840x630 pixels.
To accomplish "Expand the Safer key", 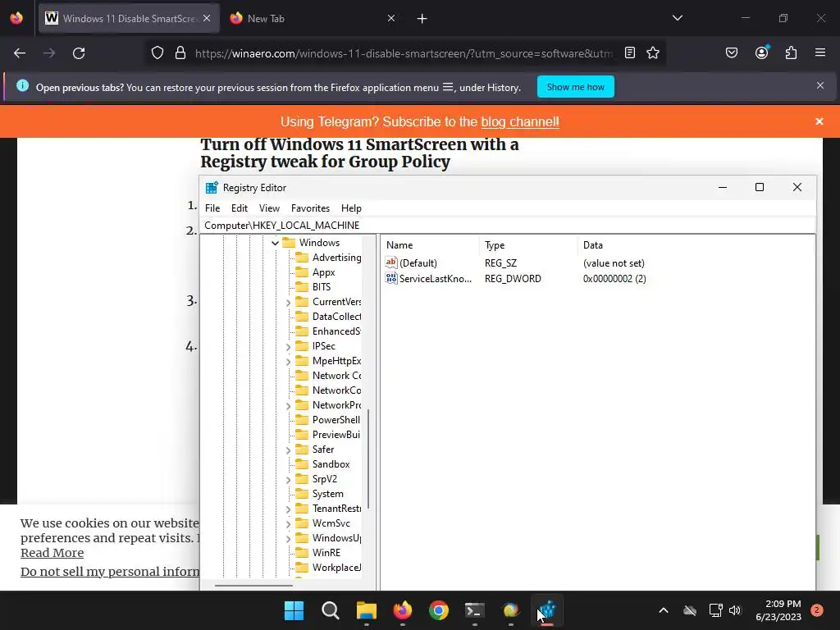I will [x=288, y=450].
